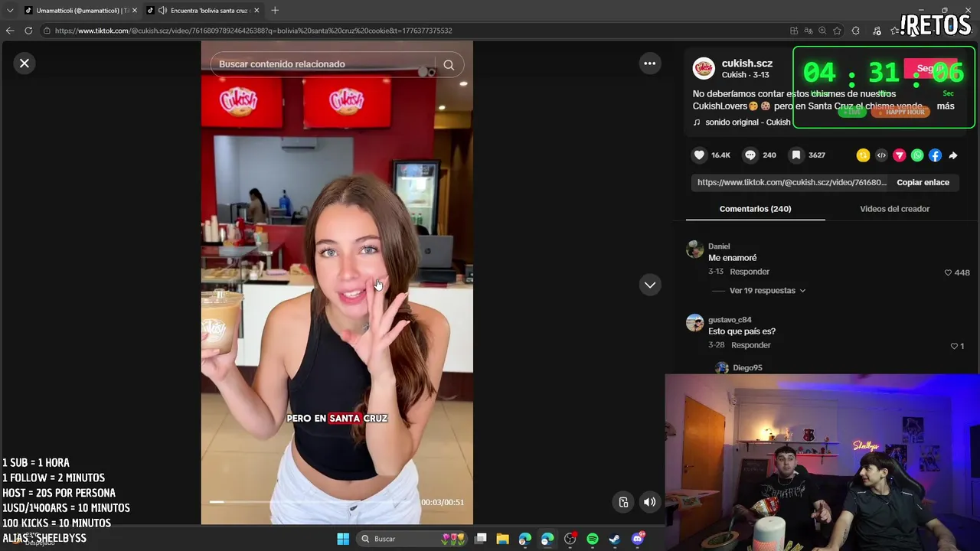Seek on the video progress bar

click(x=312, y=502)
